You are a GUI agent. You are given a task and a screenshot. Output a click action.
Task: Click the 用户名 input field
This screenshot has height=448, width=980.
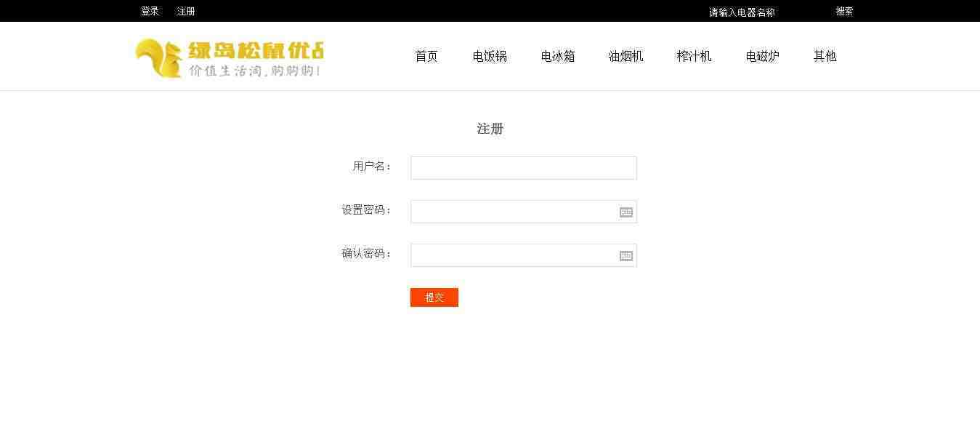coord(524,168)
